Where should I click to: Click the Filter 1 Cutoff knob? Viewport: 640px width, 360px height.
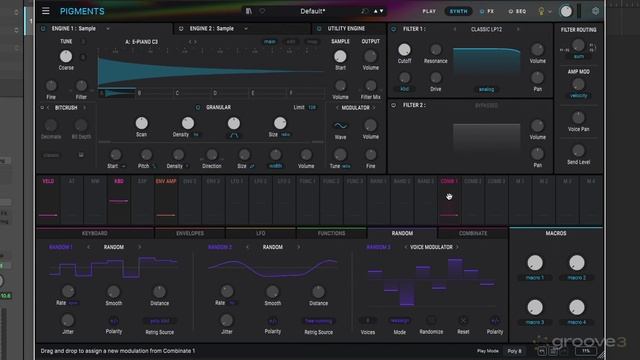tap(404, 50)
